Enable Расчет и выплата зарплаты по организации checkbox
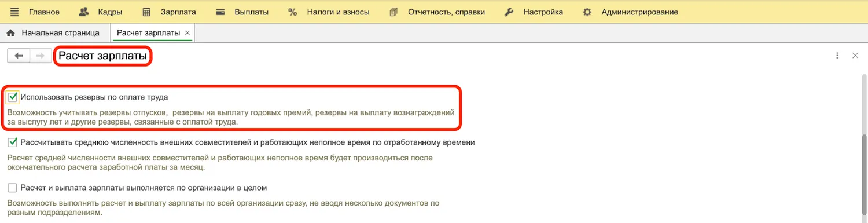The height and width of the screenshot is (223, 868). coord(13,188)
